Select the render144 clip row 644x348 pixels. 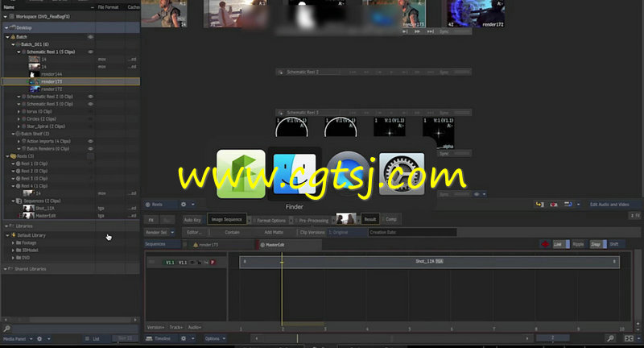(71, 74)
